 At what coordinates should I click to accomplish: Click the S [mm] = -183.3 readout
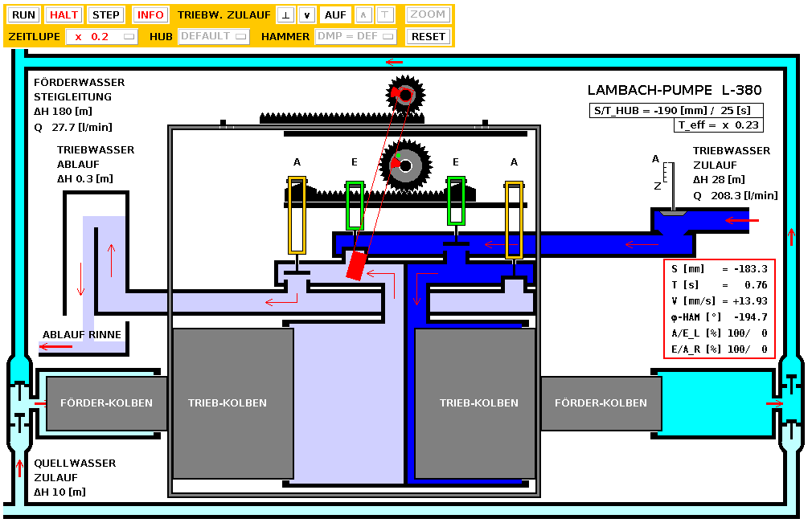[x=720, y=269]
